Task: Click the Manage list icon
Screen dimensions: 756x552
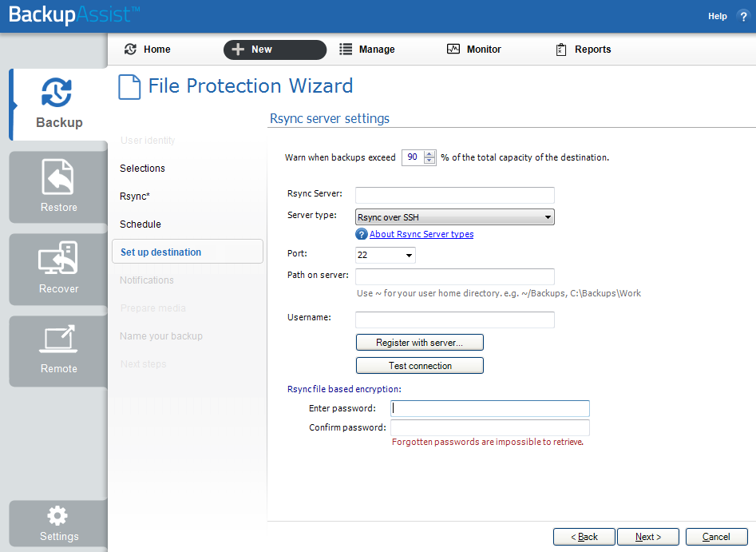Action: point(345,50)
